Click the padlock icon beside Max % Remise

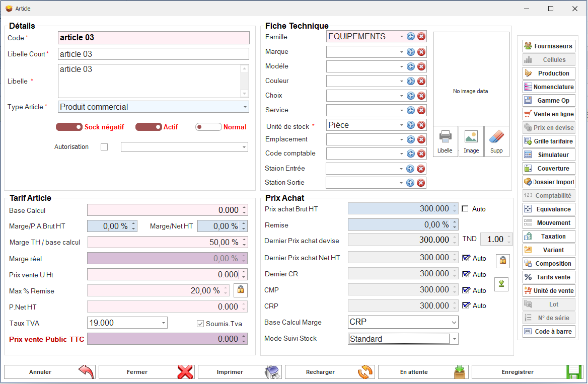[x=240, y=290]
